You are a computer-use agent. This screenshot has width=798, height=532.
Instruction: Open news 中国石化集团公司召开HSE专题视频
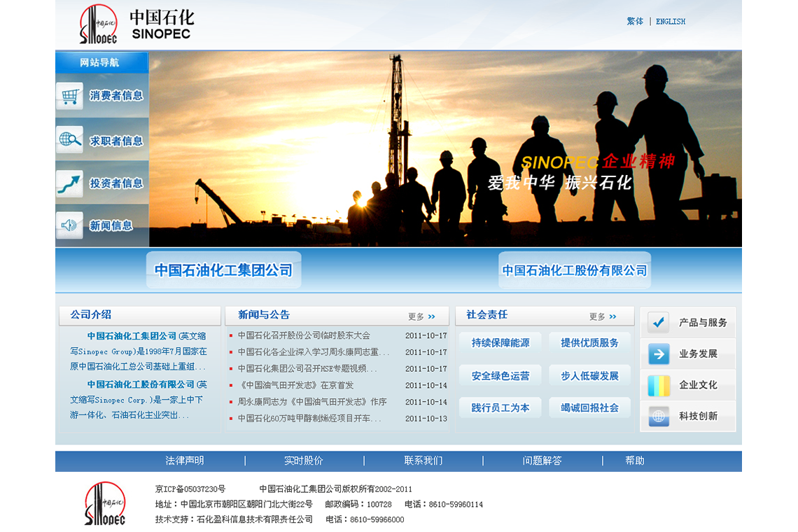pyautogui.click(x=307, y=369)
